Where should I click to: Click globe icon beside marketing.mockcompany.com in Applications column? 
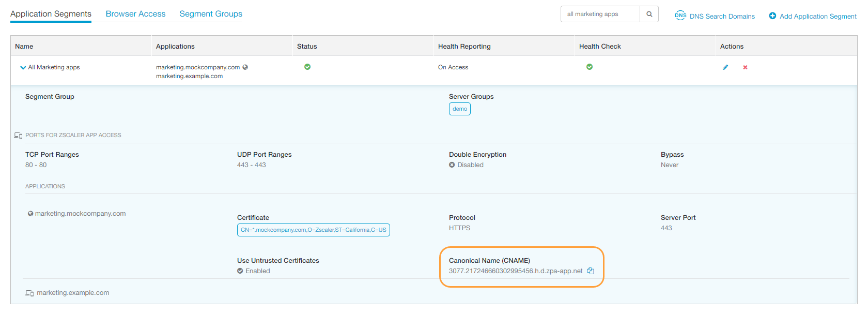pos(245,67)
